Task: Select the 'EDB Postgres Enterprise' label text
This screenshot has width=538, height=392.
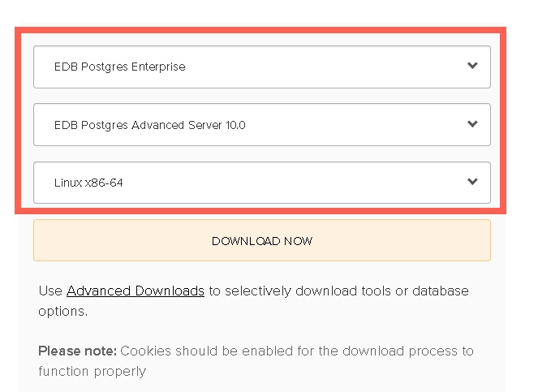Action: coord(120,67)
